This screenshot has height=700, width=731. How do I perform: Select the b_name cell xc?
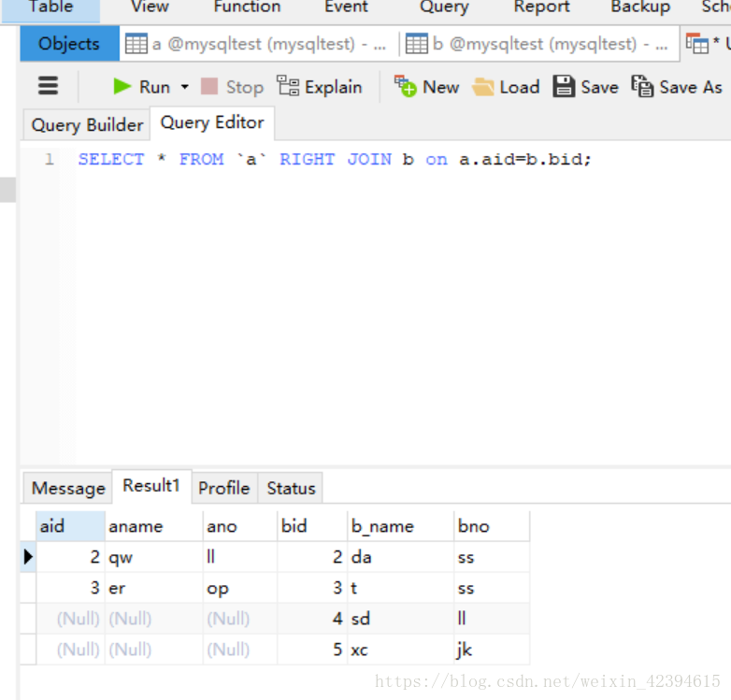tap(400, 650)
